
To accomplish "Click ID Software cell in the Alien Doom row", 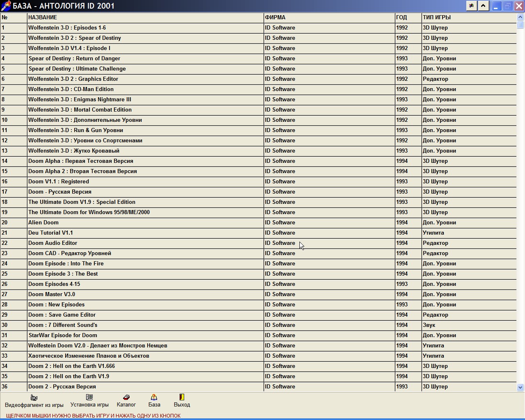I will (329, 222).
